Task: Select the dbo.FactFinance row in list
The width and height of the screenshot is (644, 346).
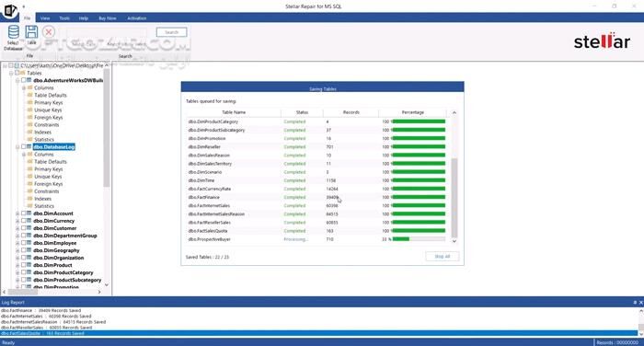Action: click(316, 197)
